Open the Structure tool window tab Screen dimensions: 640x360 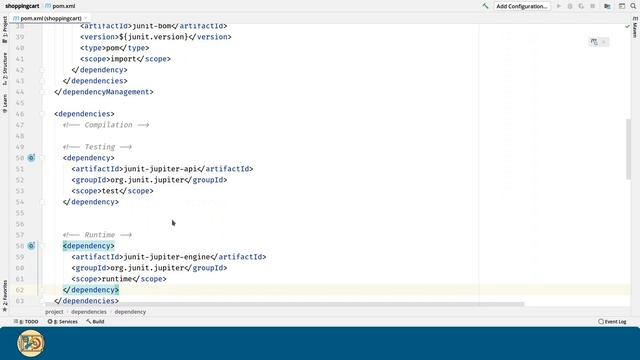tap(4, 69)
